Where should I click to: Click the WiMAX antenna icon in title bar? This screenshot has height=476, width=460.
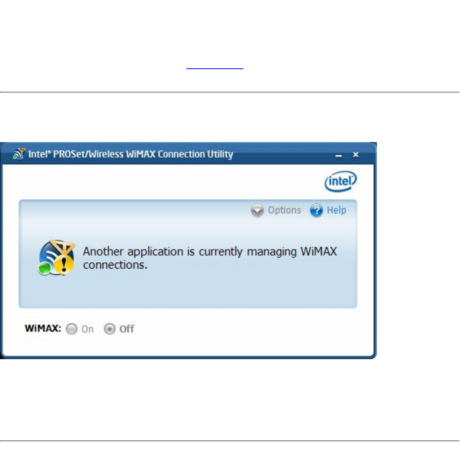click(x=19, y=154)
